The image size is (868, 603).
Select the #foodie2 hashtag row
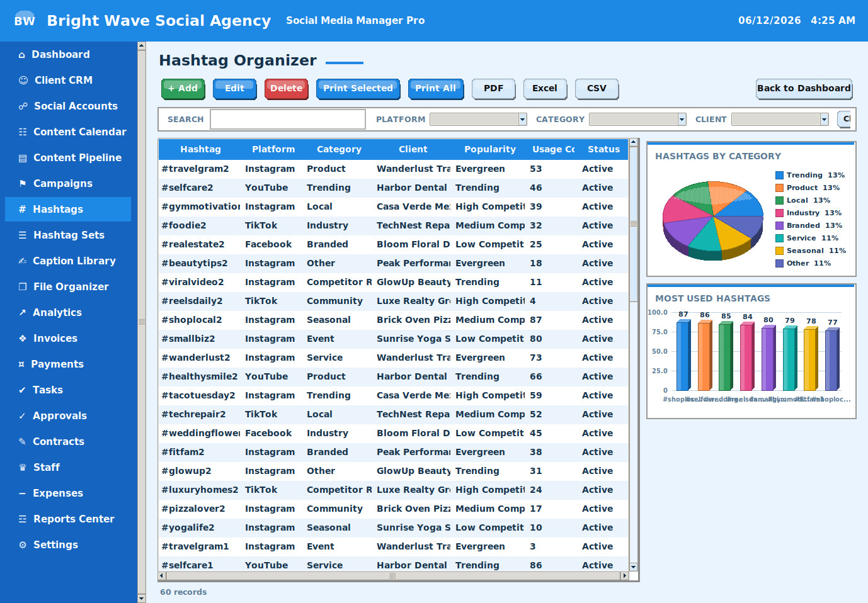[x=393, y=225]
